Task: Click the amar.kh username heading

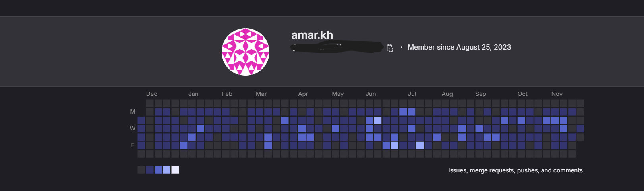Action: click(312, 35)
